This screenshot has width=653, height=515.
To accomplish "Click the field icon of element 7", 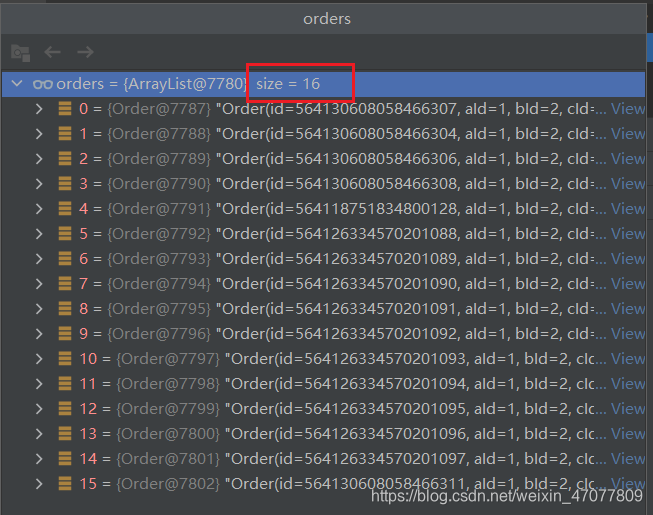I will point(65,284).
